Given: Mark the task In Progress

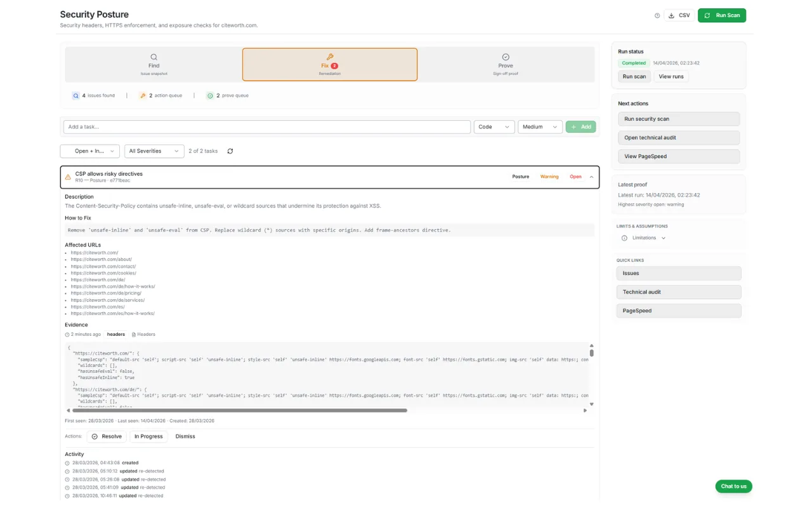Looking at the screenshot, I should [148, 437].
